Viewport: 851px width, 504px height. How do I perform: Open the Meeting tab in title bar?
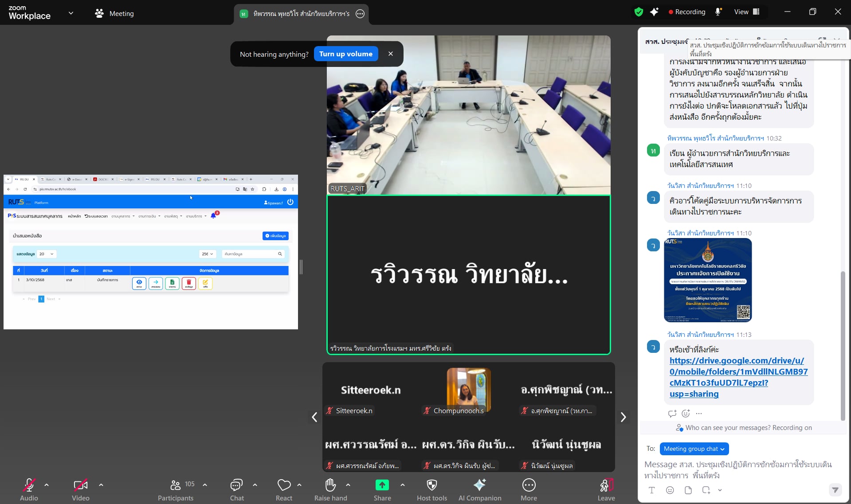pyautogui.click(x=114, y=13)
